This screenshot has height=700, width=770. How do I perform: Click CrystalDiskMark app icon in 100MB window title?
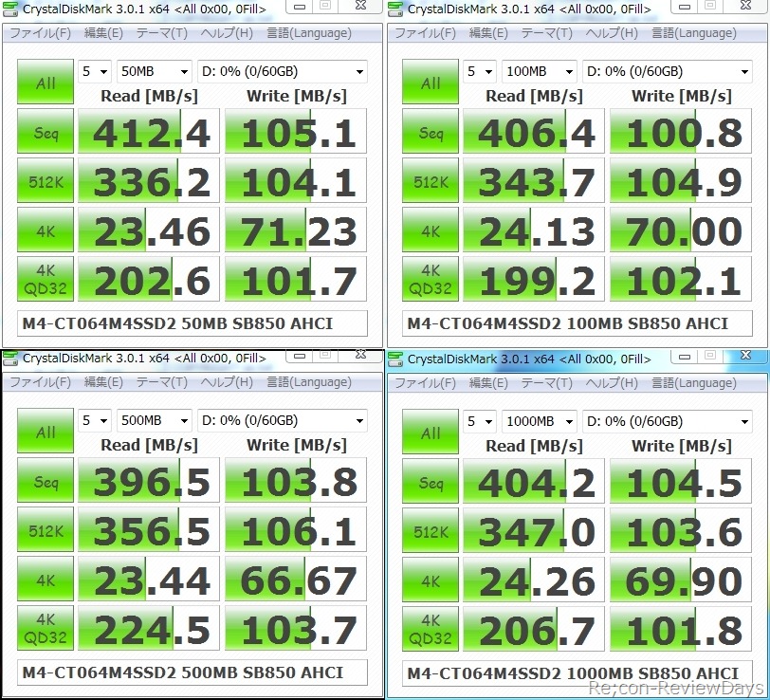395,9
